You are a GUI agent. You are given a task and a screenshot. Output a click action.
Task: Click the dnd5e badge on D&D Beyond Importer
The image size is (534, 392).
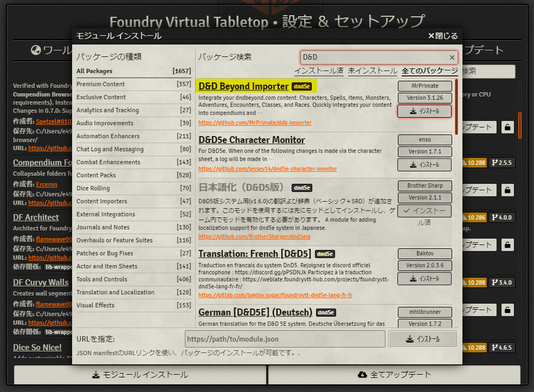tap(302, 87)
